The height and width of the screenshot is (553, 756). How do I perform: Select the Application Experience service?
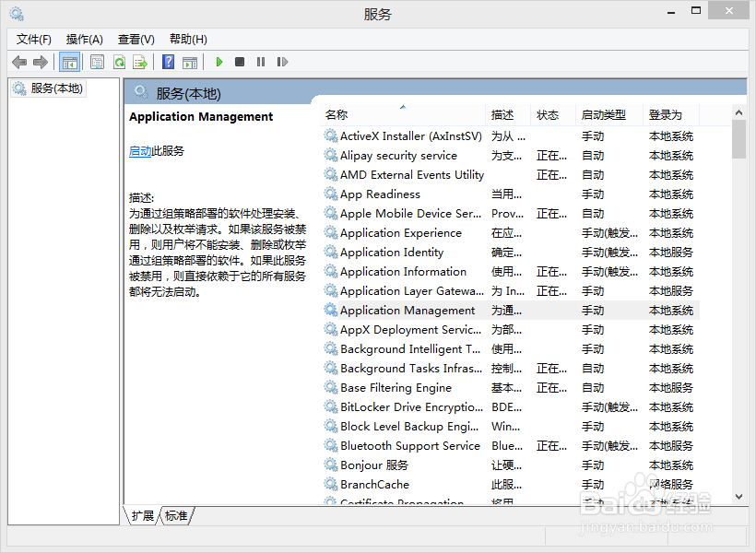[x=510, y=232]
